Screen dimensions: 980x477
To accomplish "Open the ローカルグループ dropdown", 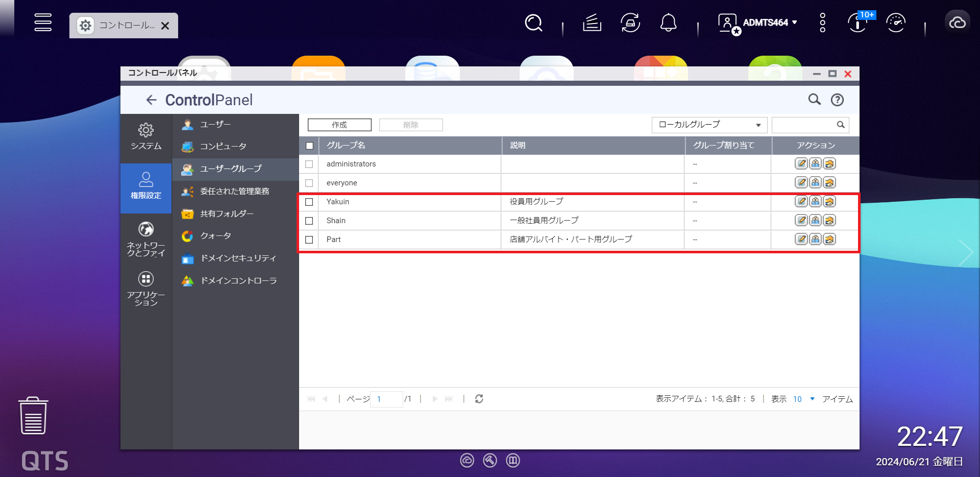I will click(x=709, y=125).
